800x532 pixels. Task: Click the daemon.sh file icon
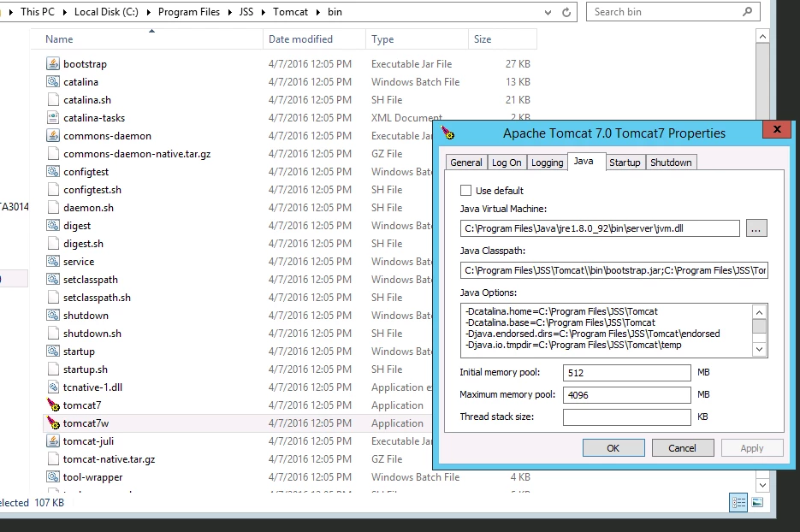point(53,208)
